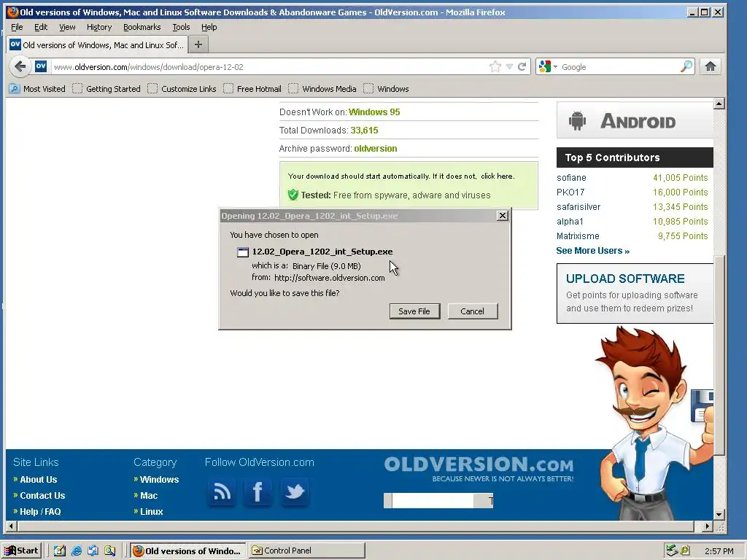The image size is (747, 560).
Task: Switch to the Control Panel taskbar button
Action: 306,551
